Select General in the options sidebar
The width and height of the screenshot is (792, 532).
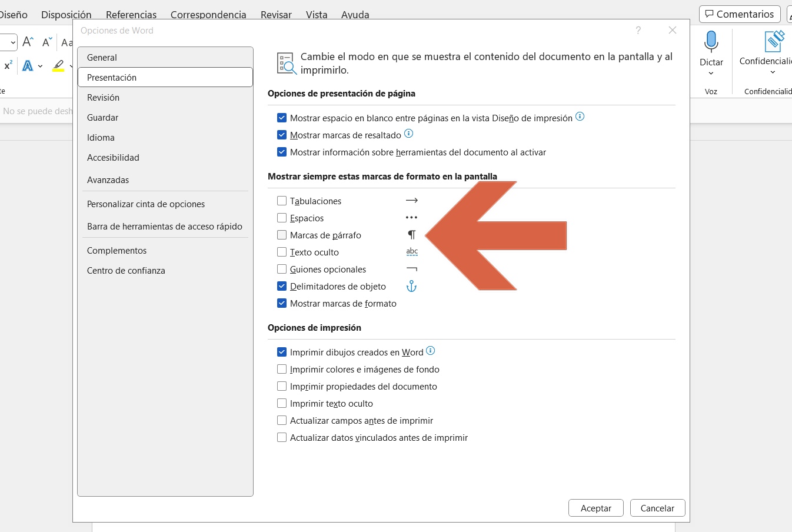coord(165,57)
